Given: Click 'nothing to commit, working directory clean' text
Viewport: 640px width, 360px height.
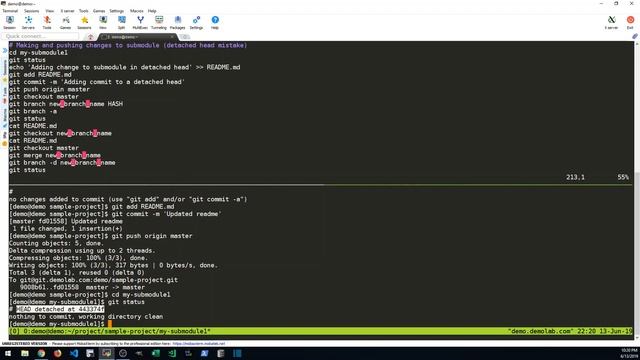Looking at the screenshot, I should [86, 317].
